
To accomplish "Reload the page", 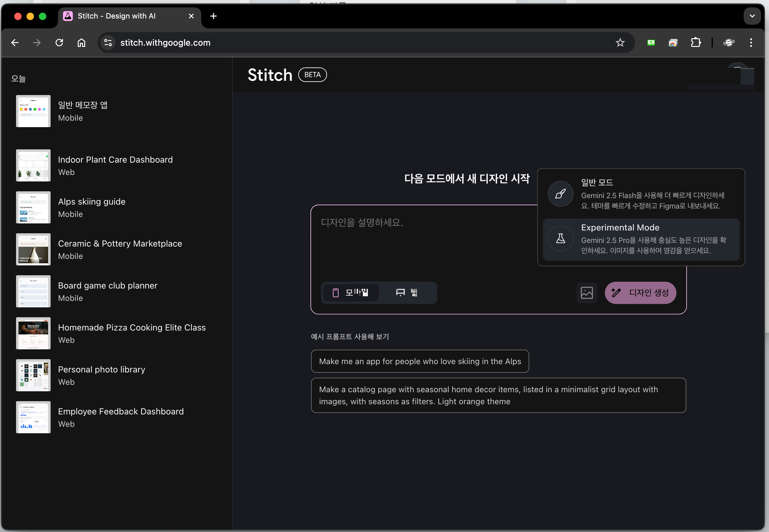I will (59, 43).
